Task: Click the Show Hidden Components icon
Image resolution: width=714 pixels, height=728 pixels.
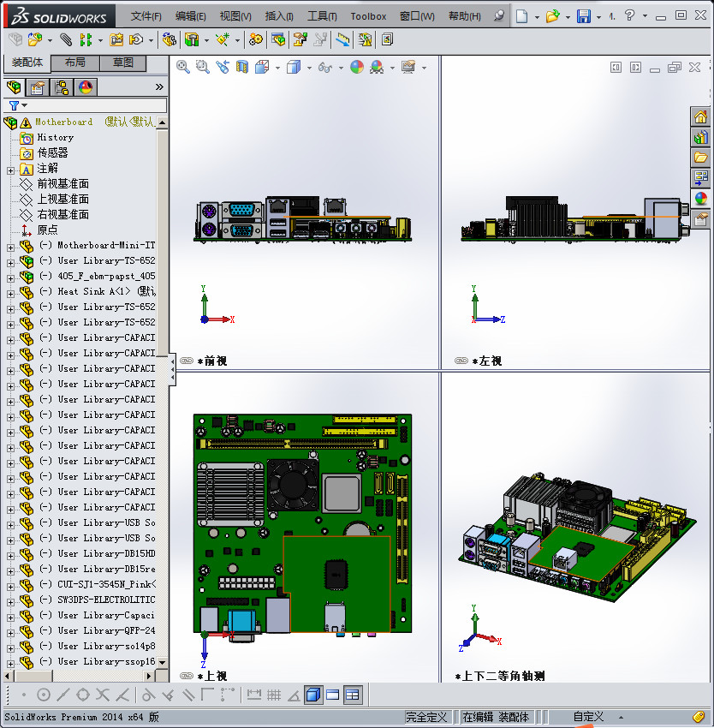Action: tap(169, 40)
